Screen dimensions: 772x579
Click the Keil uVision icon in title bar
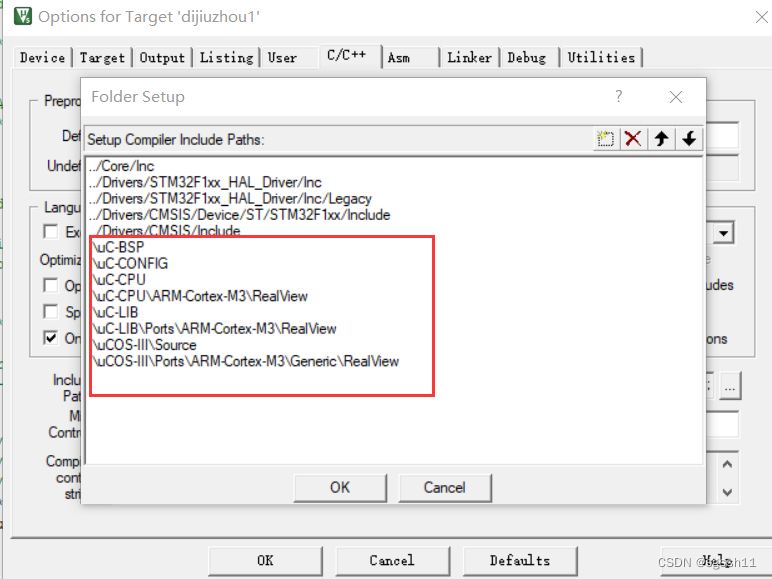[x=23, y=16]
